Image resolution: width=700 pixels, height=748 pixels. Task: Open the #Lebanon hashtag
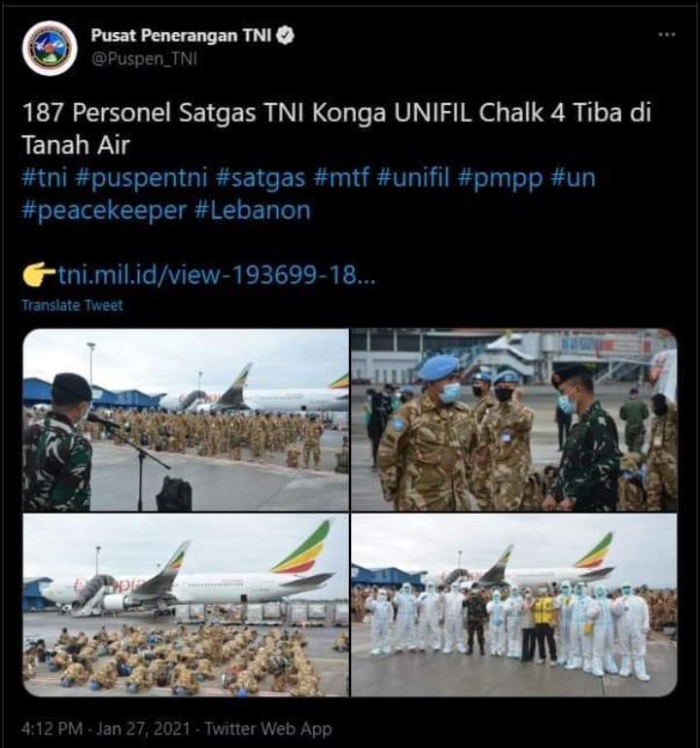click(253, 210)
